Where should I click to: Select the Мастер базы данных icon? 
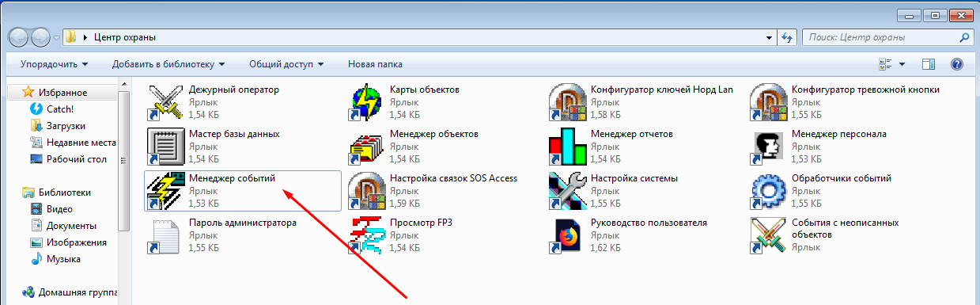(x=166, y=147)
